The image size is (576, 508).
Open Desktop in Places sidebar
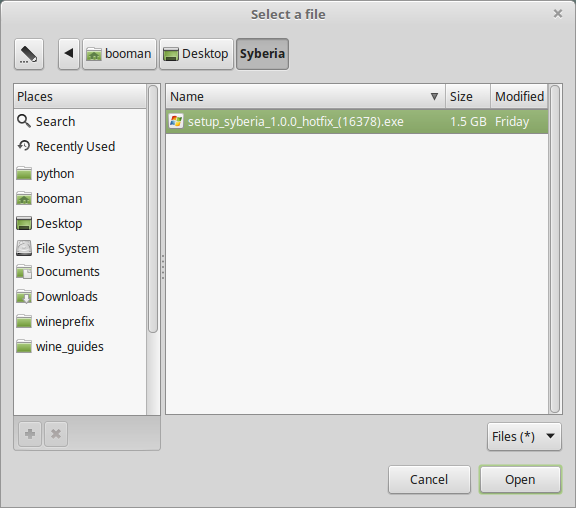coord(80,223)
